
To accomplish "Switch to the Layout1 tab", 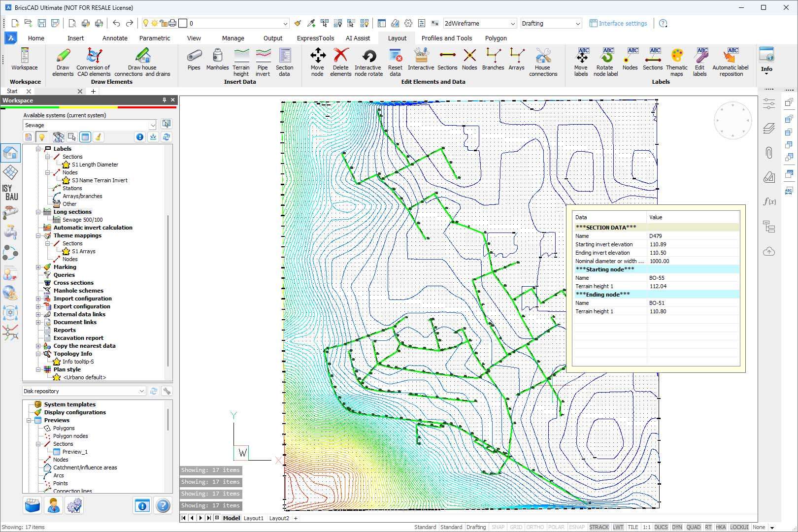I will click(x=254, y=518).
